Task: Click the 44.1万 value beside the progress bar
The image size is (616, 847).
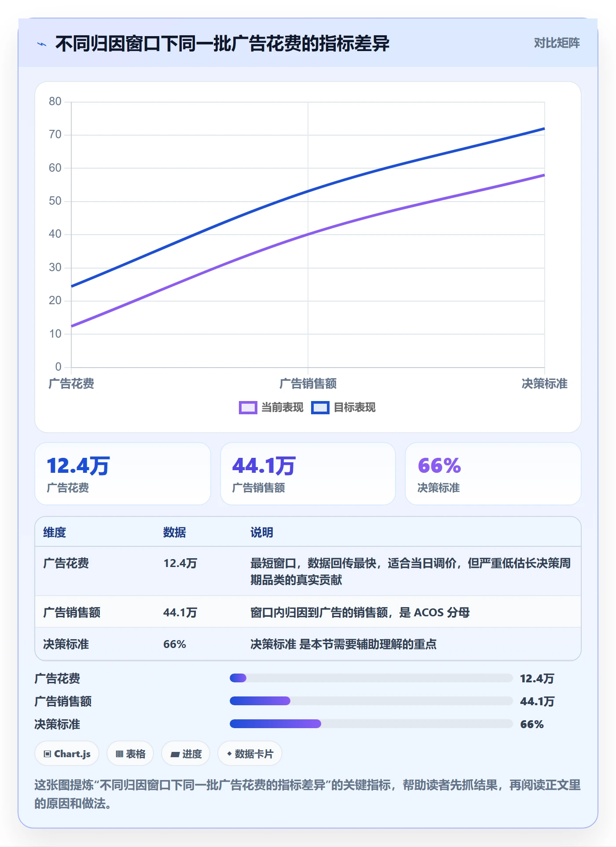Action: click(537, 701)
